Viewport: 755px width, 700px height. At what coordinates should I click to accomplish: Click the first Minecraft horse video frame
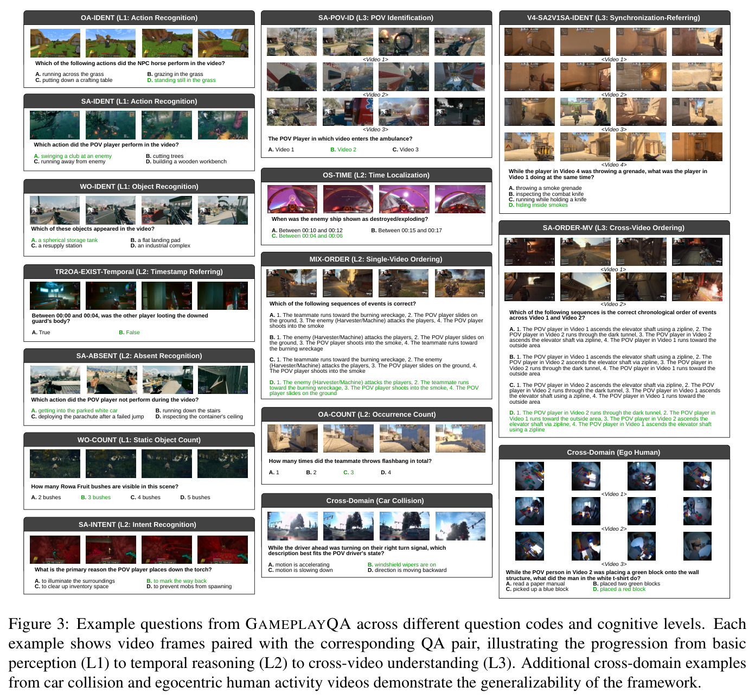tap(55, 43)
